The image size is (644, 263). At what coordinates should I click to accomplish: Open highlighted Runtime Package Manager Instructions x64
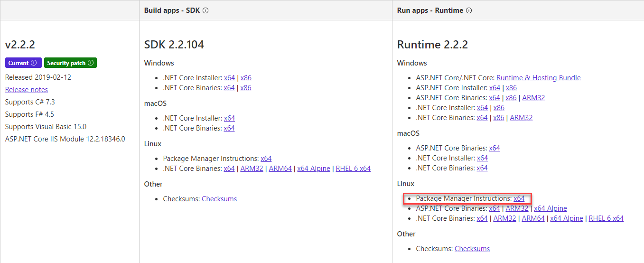click(x=519, y=198)
